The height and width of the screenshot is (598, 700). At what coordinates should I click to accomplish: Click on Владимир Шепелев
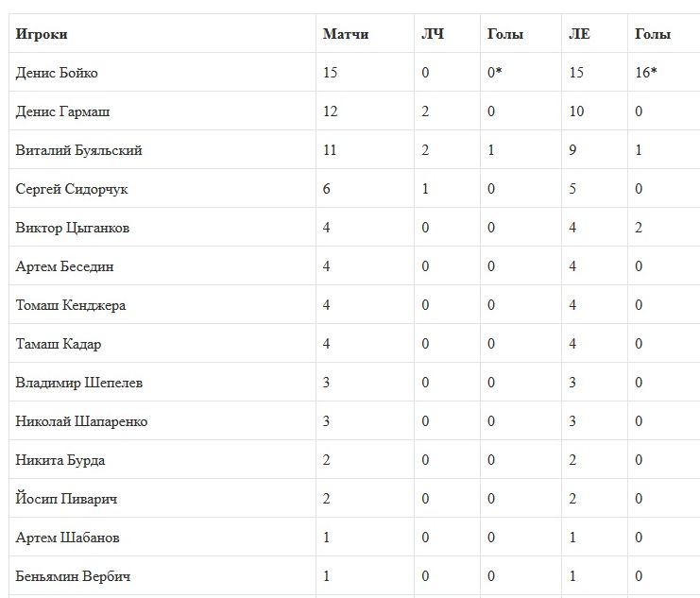79,383
